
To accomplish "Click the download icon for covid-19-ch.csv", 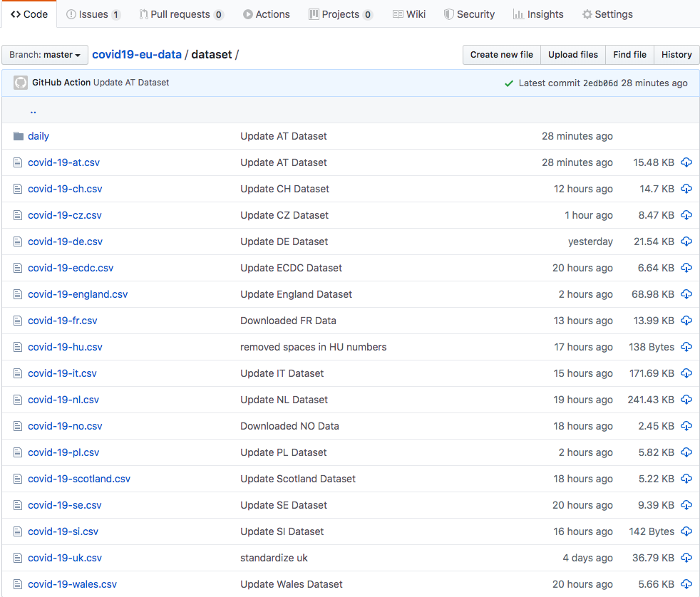I will [x=686, y=189].
